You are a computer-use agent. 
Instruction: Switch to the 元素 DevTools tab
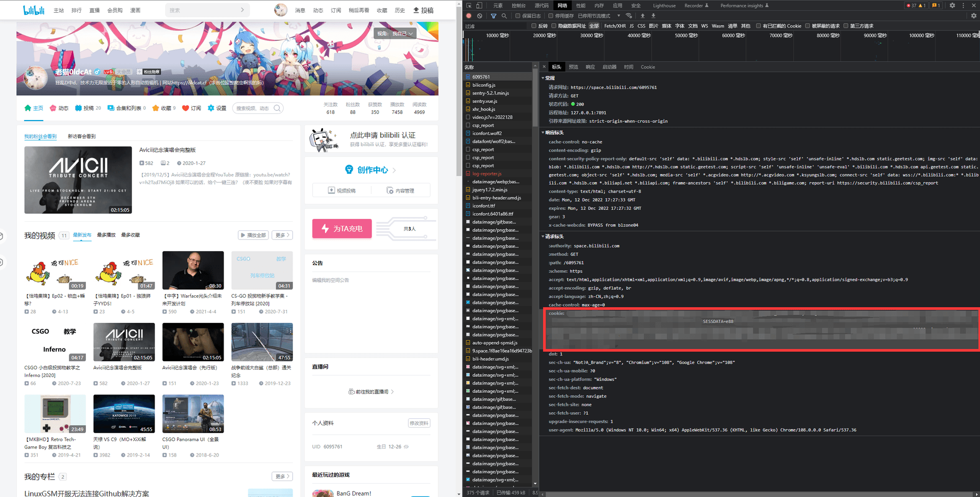(x=498, y=6)
